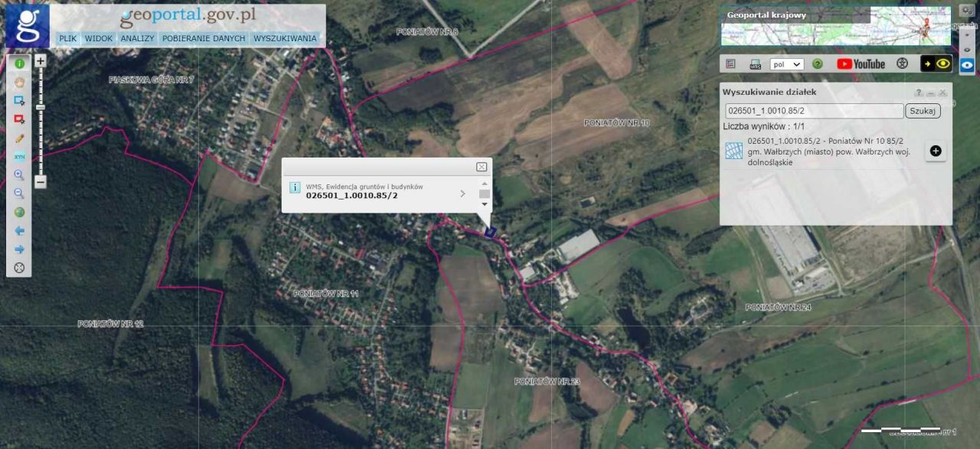980x449 pixels.
Task: Select the green identify info tool
Action: [19, 63]
